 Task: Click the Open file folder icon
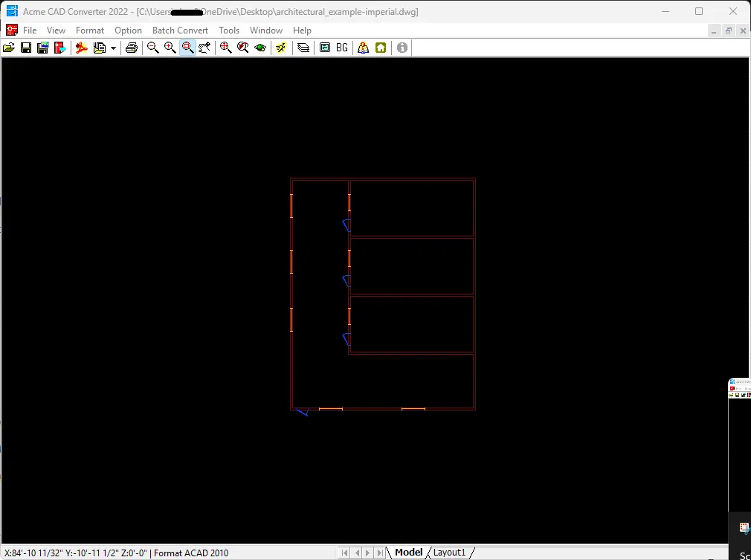pyautogui.click(x=9, y=48)
